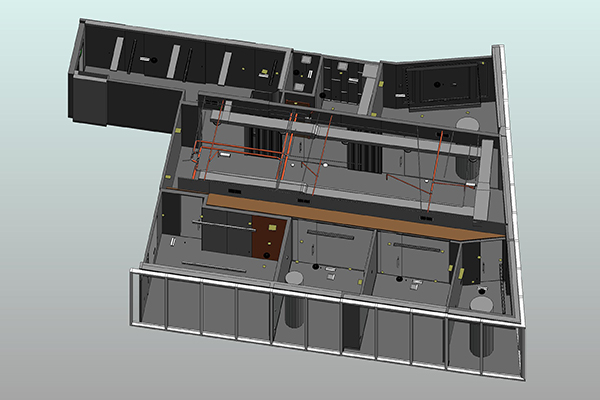This screenshot has width=600, height=400.
Task: Click the small black floor dot in front room
Action: [x=316, y=268]
